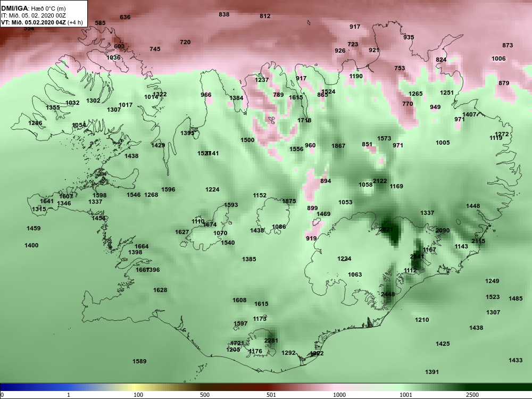Click legend label 100
This screenshot has width=532, height=399.
138,395
